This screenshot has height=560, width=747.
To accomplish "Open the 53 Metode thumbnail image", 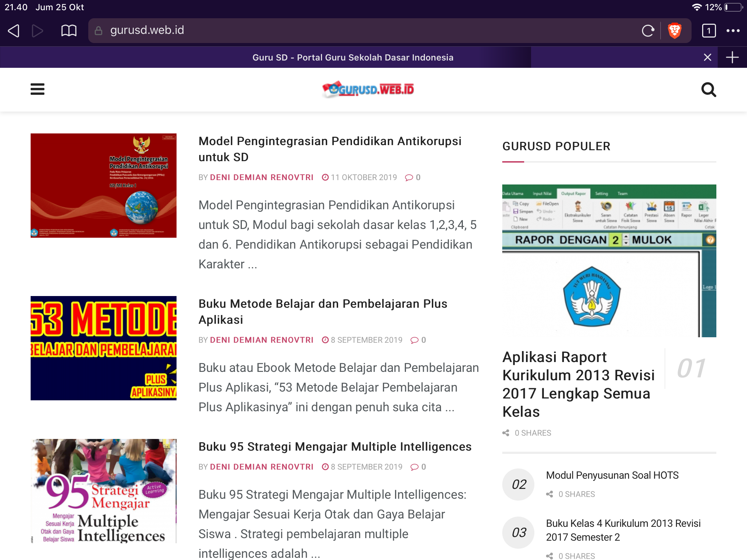I will (x=104, y=348).
